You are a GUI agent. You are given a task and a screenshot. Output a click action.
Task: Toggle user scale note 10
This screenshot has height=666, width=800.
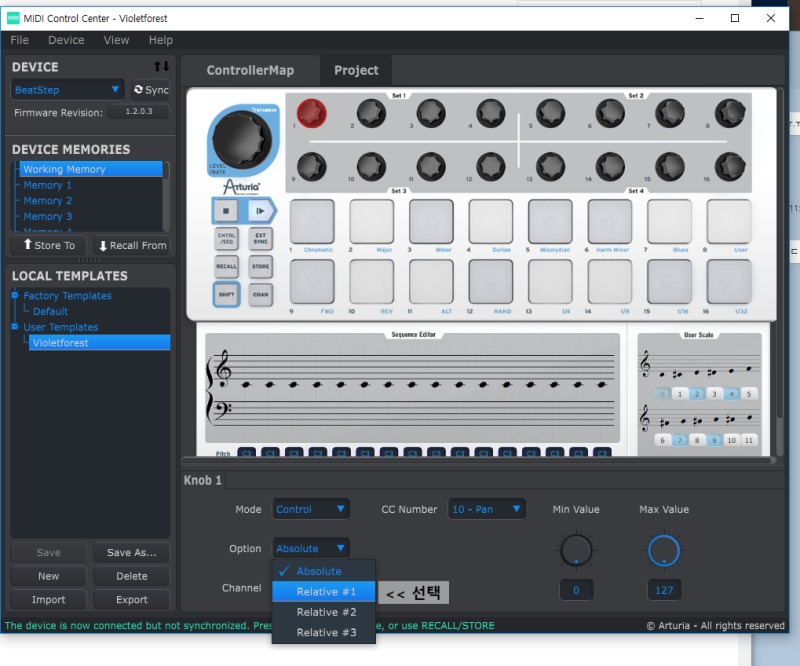point(731,440)
